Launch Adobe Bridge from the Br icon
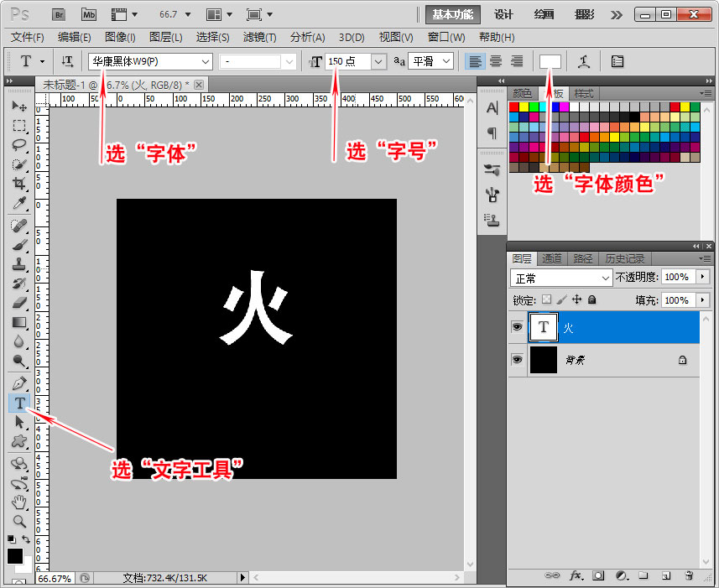Viewport: 719px width, 588px height. tap(58, 14)
